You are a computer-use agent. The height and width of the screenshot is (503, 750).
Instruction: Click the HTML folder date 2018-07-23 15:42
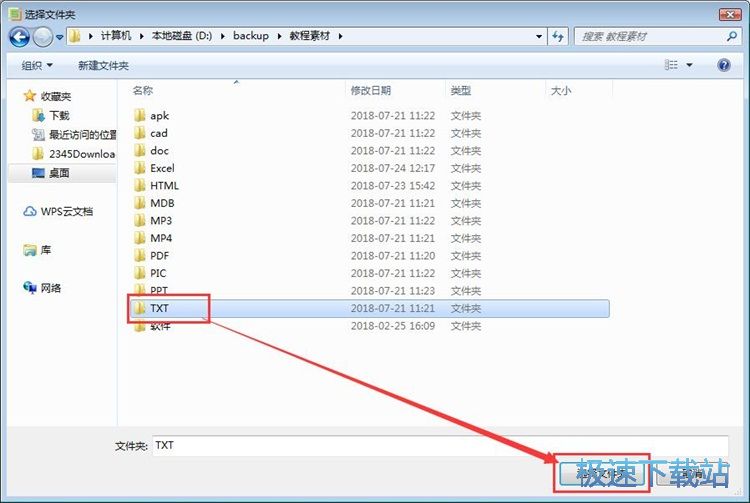tap(393, 186)
